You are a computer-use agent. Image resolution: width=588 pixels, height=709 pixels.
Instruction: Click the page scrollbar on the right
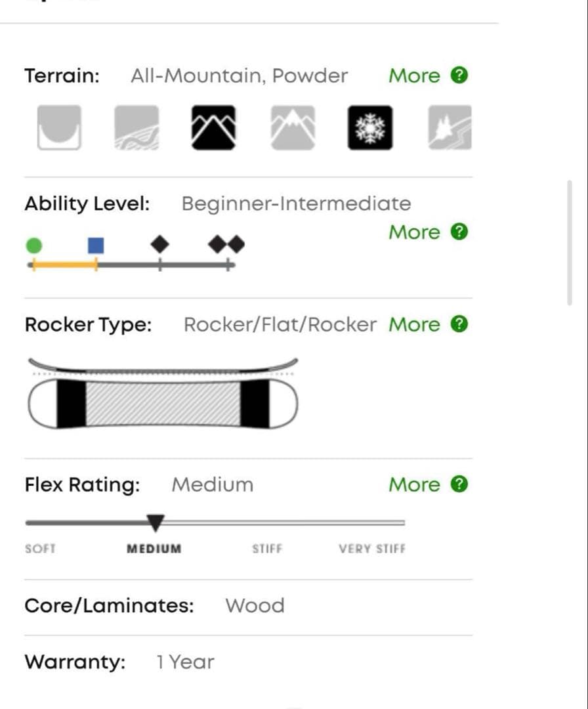(569, 242)
